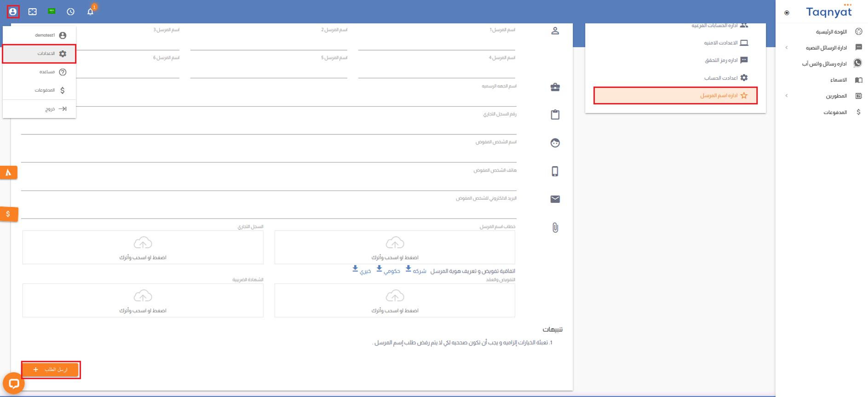Click the contacts book icon in sidebar
The image size is (868, 397).
tap(858, 80)
